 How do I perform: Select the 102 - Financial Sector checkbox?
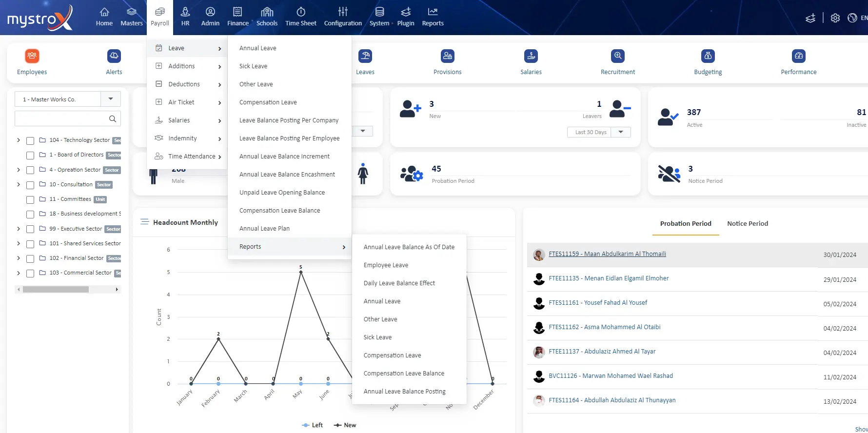click(30, 258)
